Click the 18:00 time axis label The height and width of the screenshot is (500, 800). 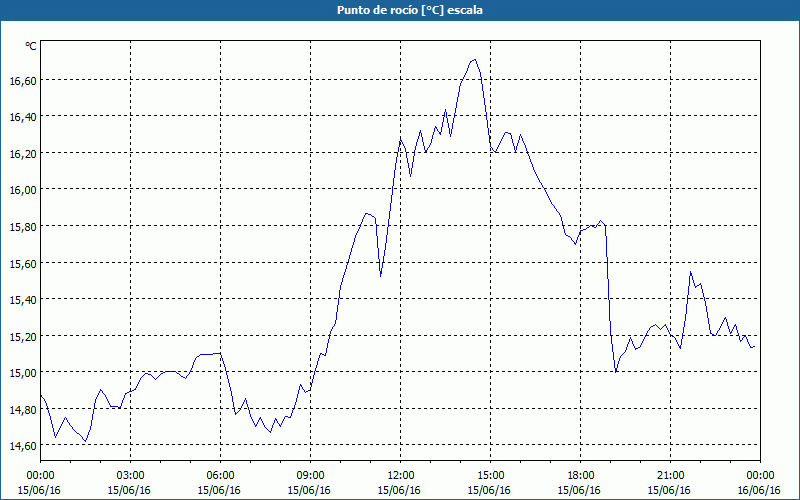[580, 476]
